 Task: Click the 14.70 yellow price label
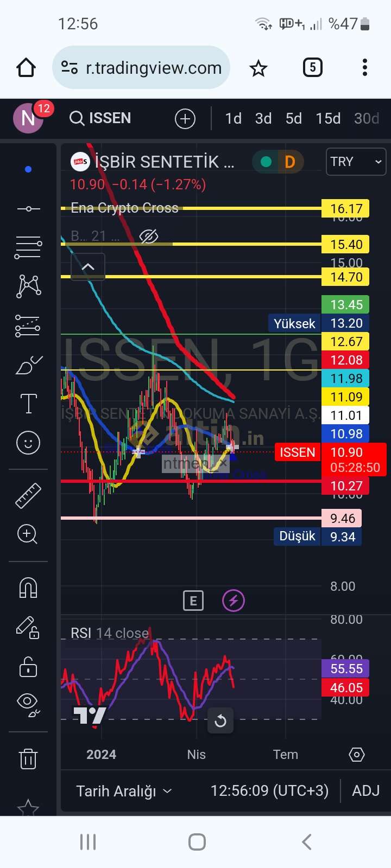pyautogui.click(x=346, y=277)
